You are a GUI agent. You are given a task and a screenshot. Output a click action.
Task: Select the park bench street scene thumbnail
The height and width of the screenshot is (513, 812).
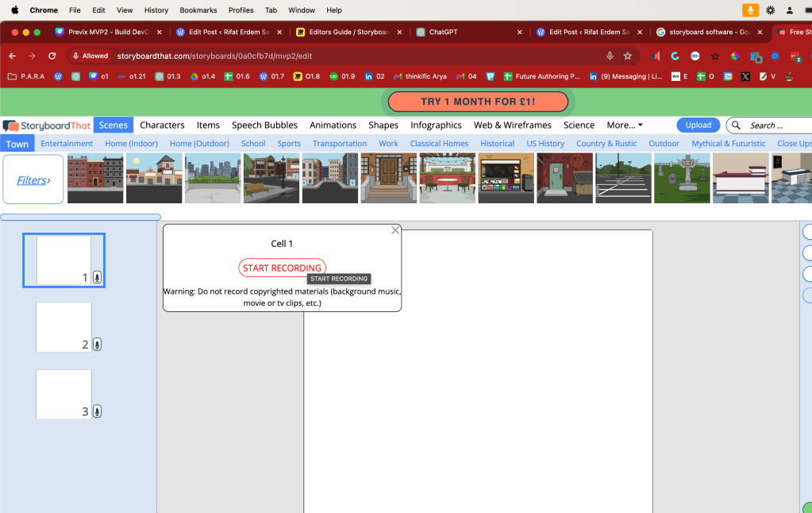point(271,178)
